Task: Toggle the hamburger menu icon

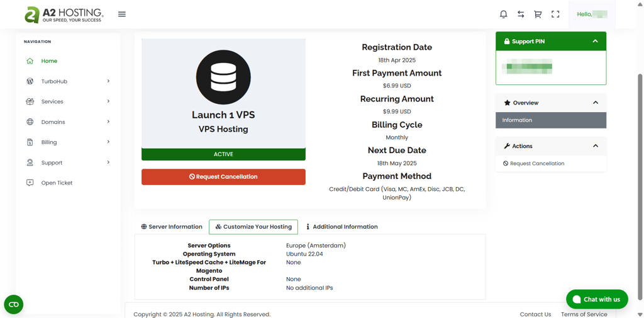Action: point(122,14)
